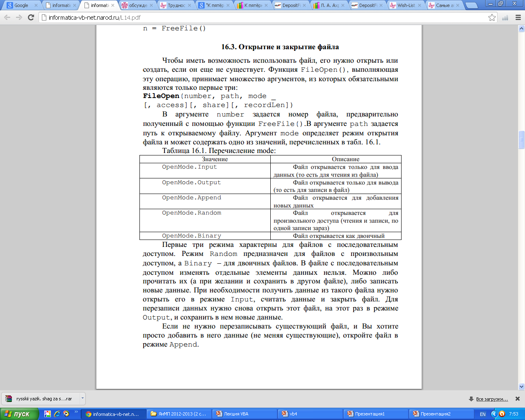525x420 pixels.
Task: Switch to the Л. А. Ахр tab
Action: click(329, 5)
